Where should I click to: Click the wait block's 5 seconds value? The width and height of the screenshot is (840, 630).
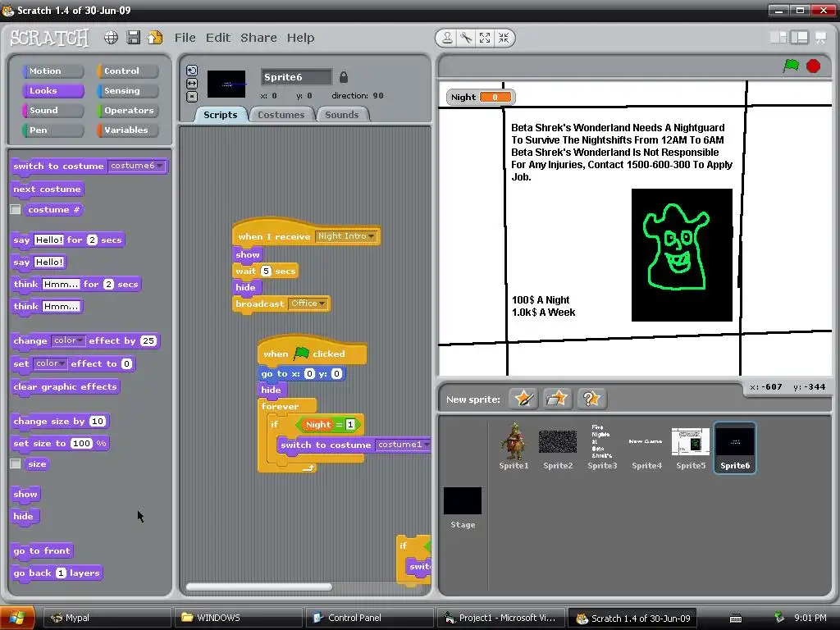point(266,271)
